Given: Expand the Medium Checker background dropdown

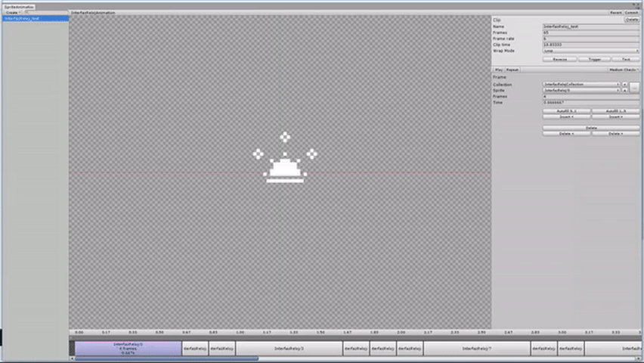Looking at the screenshot, I should (x=624, y=70).
